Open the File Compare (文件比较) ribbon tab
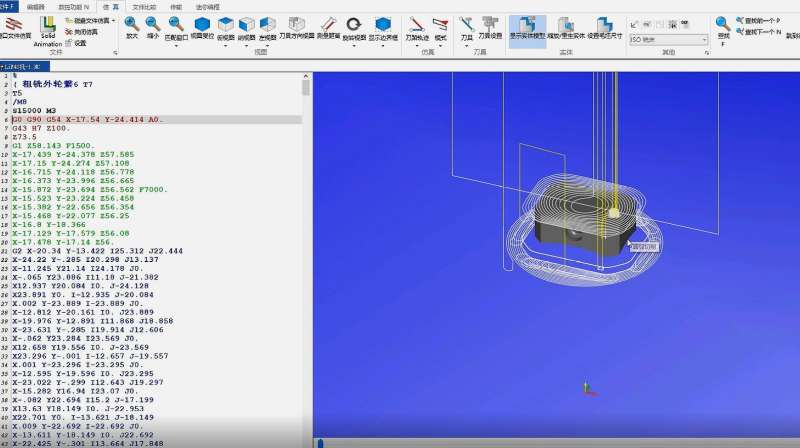 (144, 6)
